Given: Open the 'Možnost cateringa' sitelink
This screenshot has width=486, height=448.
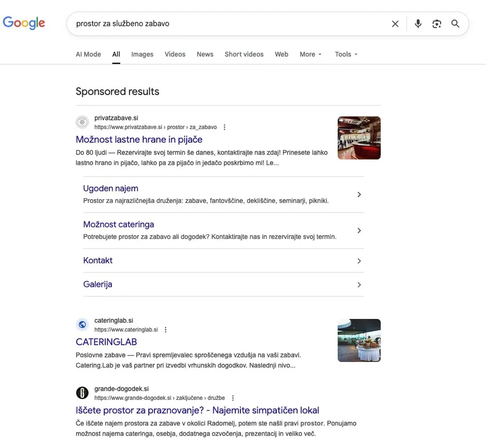Looking at the screenshot, I should tap(118, 224).
